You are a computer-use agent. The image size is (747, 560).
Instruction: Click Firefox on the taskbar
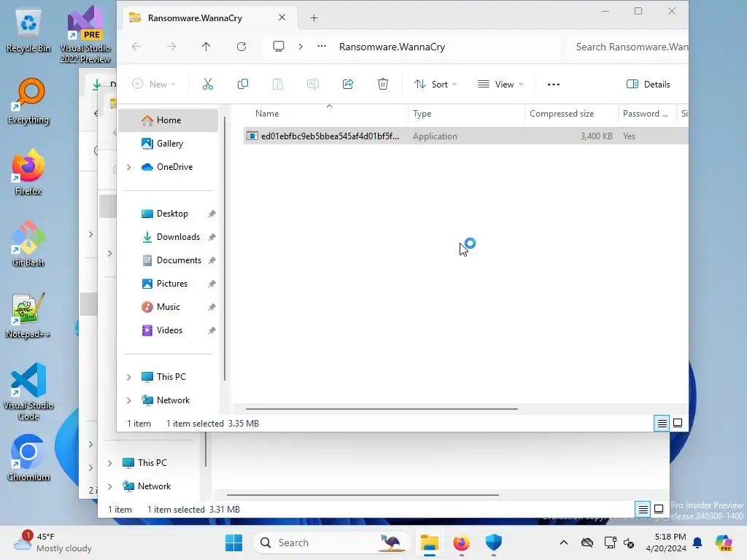461,542
